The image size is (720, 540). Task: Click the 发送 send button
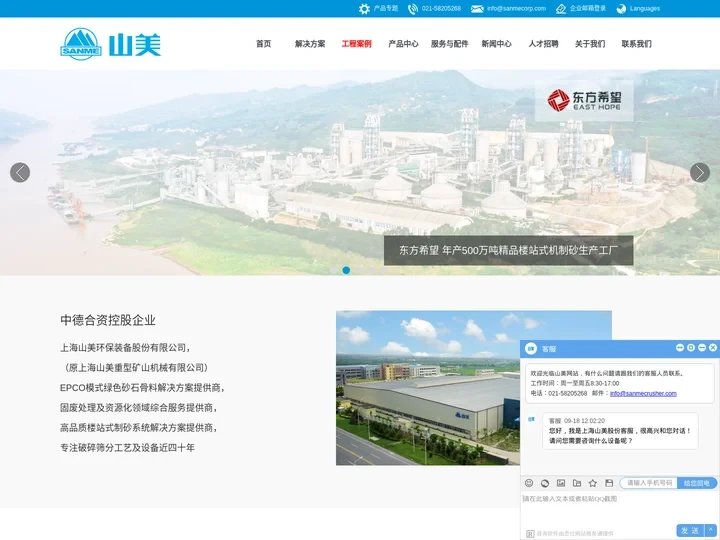[x=691, y=530]
